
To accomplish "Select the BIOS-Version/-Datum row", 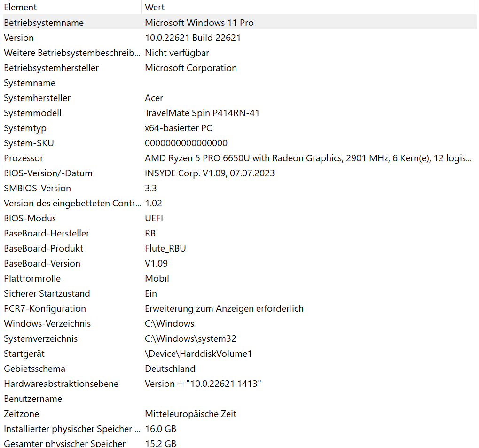I will [240, 173].
